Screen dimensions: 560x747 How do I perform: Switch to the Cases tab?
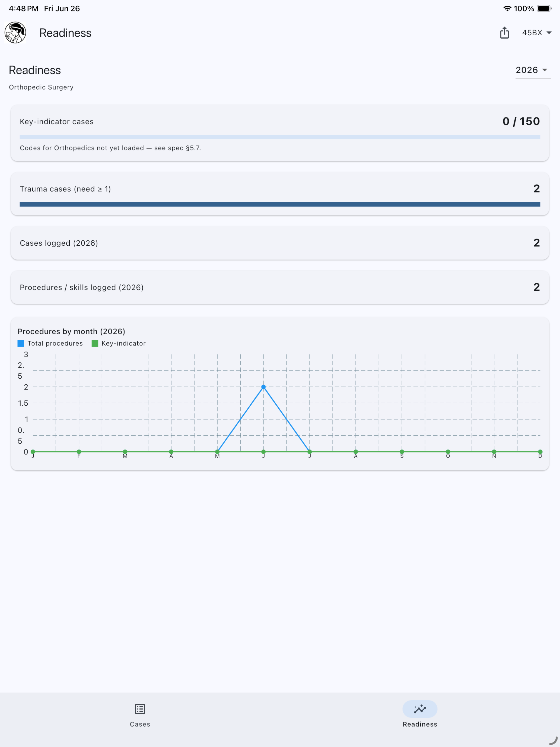140,716
